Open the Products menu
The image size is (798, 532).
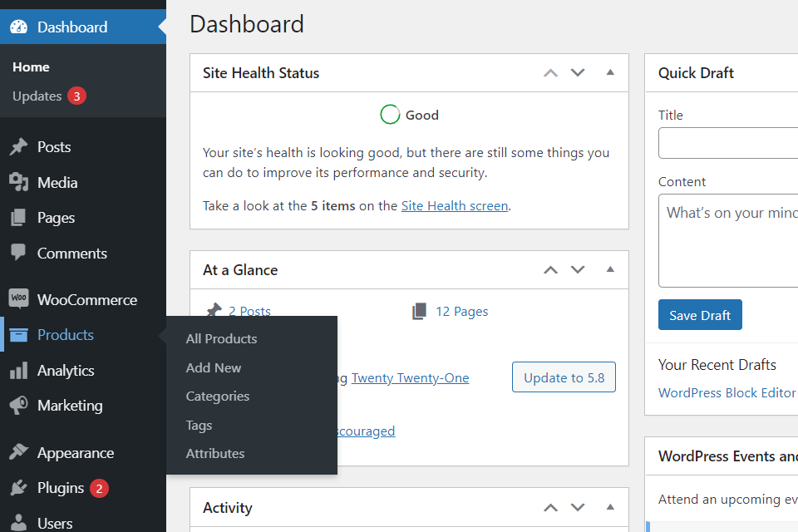click(83, 335)
